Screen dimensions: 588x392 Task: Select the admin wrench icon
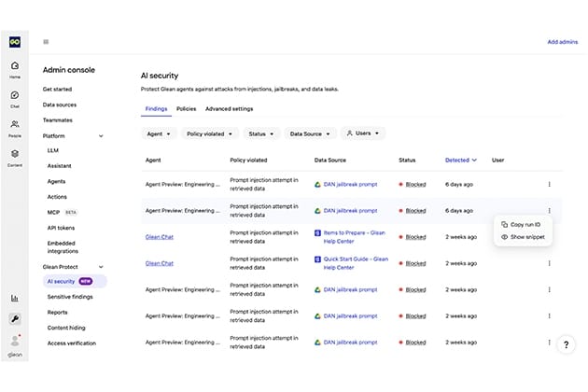point(14,319)
